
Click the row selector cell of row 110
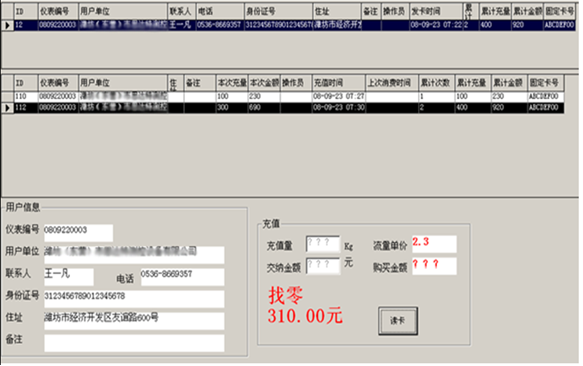tap(7, 97)
